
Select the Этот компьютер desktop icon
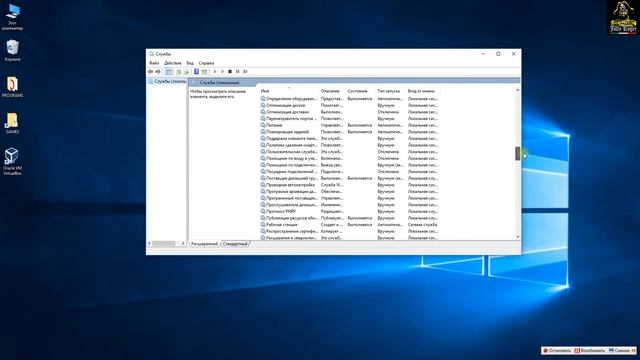12,18
